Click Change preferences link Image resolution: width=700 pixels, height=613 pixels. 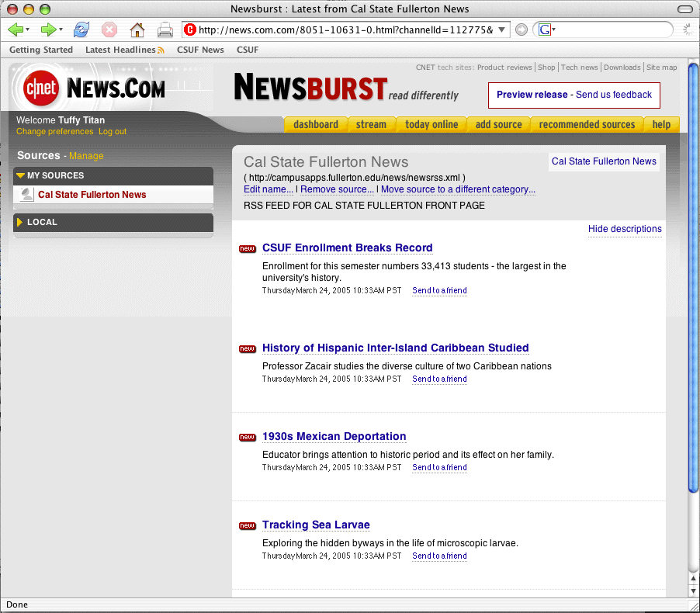point(55,132)
